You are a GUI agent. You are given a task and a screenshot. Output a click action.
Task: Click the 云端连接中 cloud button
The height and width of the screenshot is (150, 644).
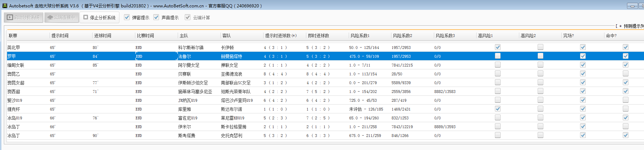(x=61, y=17)
